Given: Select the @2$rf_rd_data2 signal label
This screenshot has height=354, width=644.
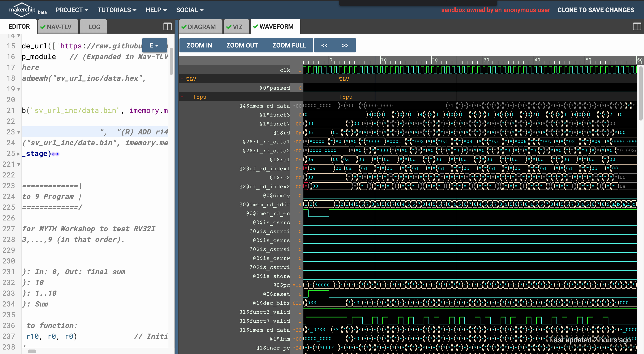Looking at the screenshot, I should click(266, 151).
